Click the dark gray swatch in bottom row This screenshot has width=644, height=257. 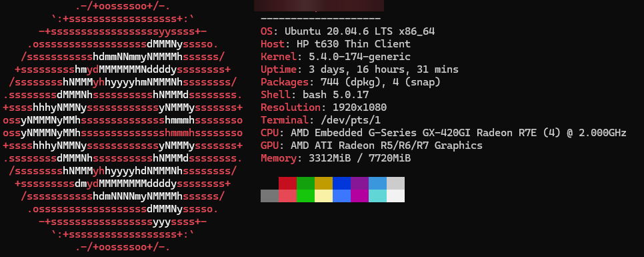[270, 196]
